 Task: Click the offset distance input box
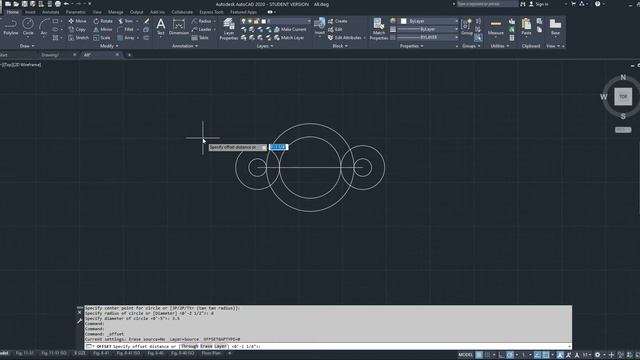coord(278,147)
